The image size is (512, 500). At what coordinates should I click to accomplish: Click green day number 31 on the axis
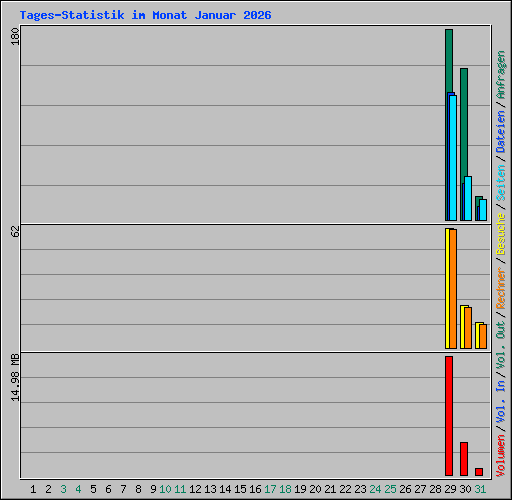(x=480, y=489)
